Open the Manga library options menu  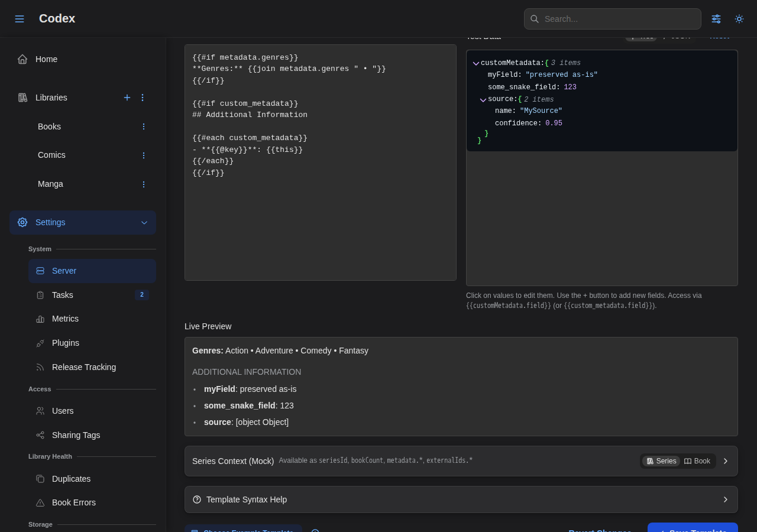pos(143,184)
